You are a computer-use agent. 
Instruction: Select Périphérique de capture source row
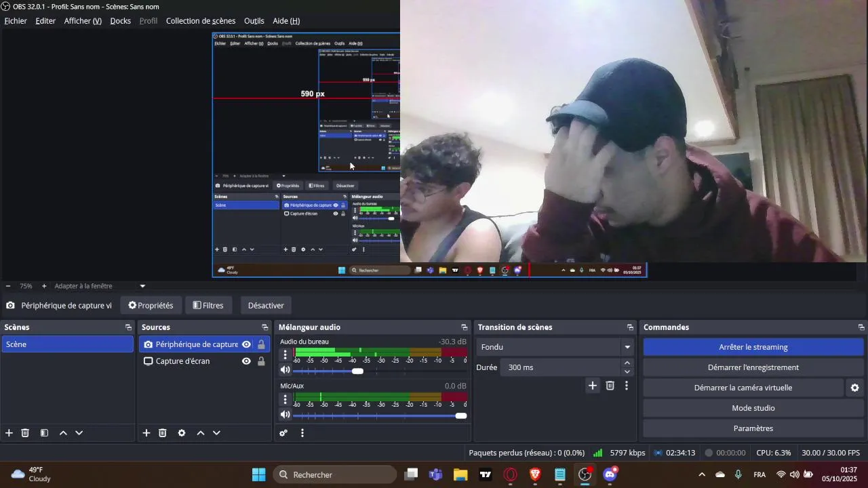204,344
